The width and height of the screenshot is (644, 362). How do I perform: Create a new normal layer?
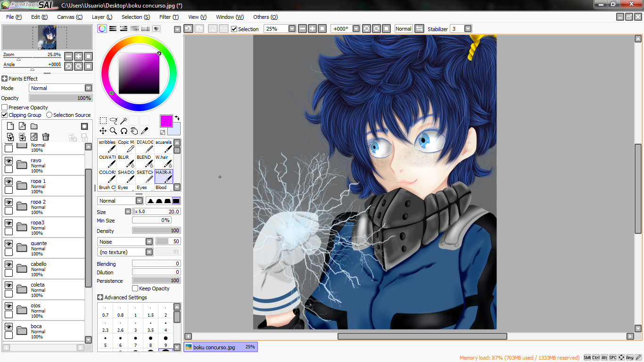click(10, 126)
